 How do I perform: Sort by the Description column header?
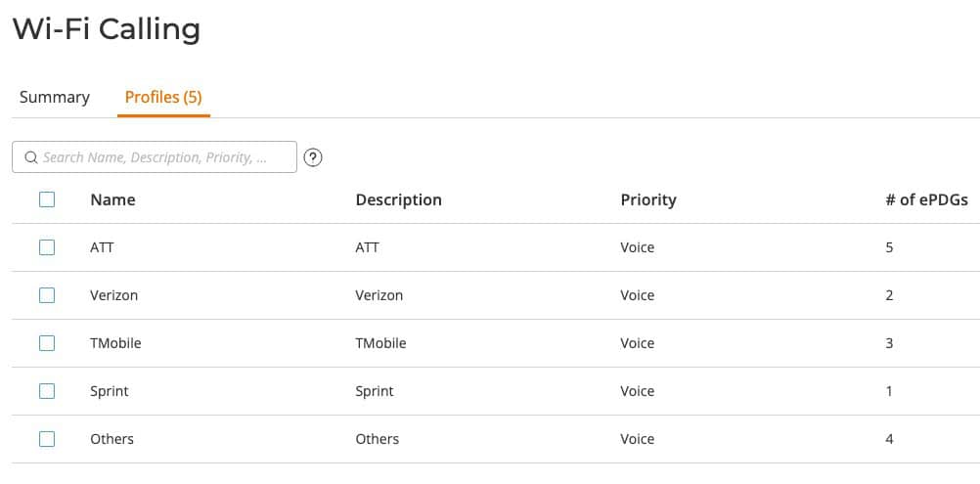pos(398,199)
